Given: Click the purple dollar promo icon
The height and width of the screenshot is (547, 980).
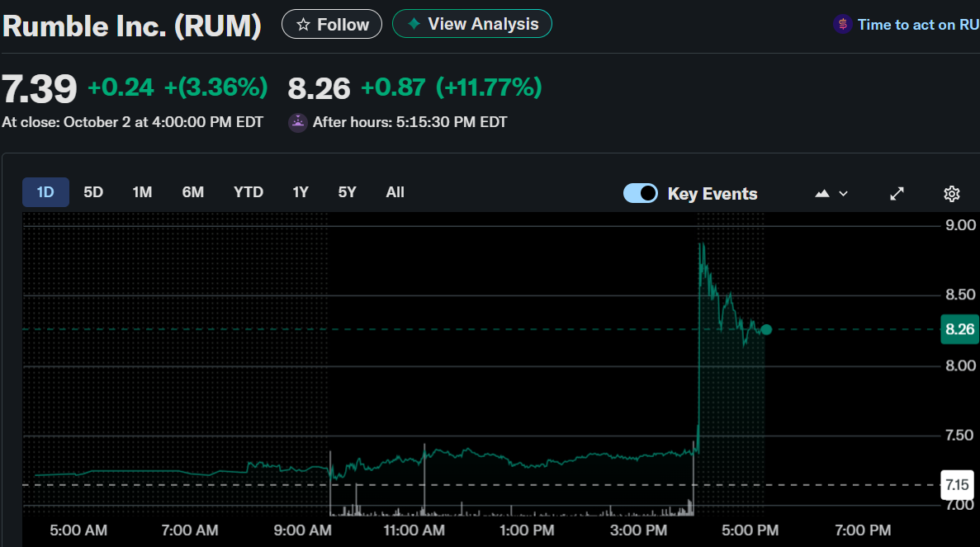Looking at the screenshot, I should tap(842, 25).
